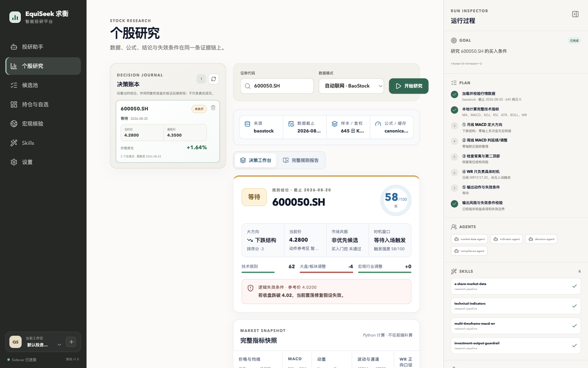The image size is (588, 368).
Task: Click the 输出风险与失效条件校验 check icon
Action: point(454,204)
